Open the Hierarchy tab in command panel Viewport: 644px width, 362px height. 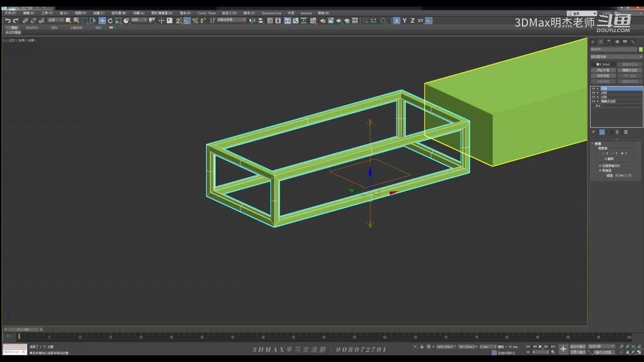point(609,42)
